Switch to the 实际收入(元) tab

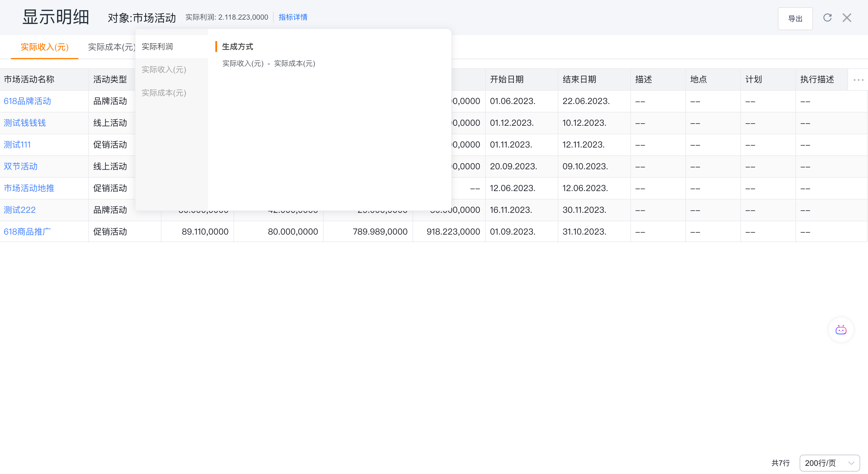coord(44,47)
